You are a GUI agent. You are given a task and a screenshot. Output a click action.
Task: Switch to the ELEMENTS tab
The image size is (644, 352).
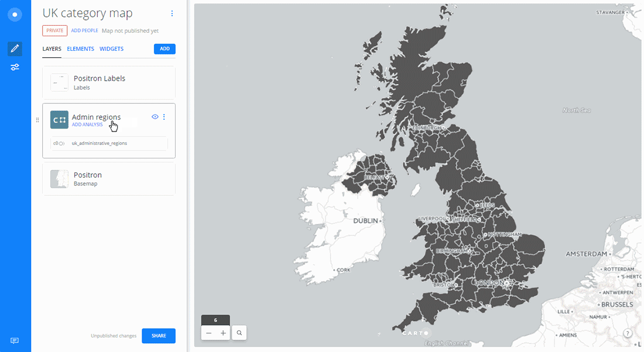click(80, 49)
